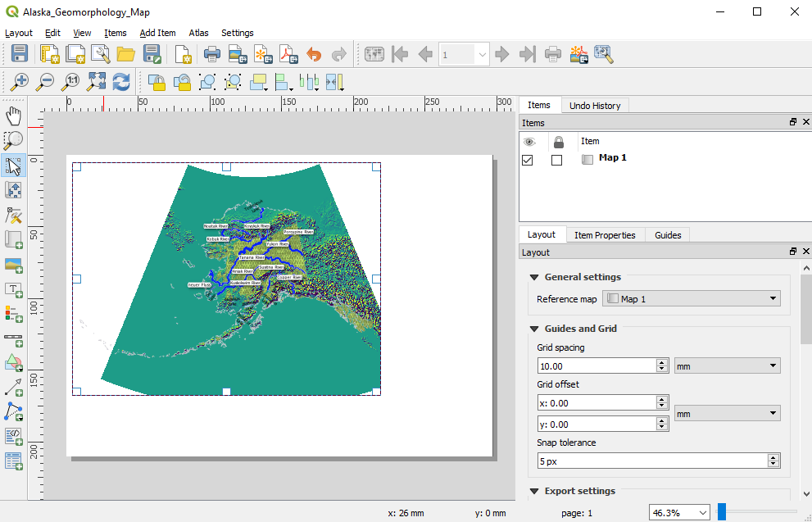
Task: Select the Pan Layout hand tool
Action: tap(13, 116)
